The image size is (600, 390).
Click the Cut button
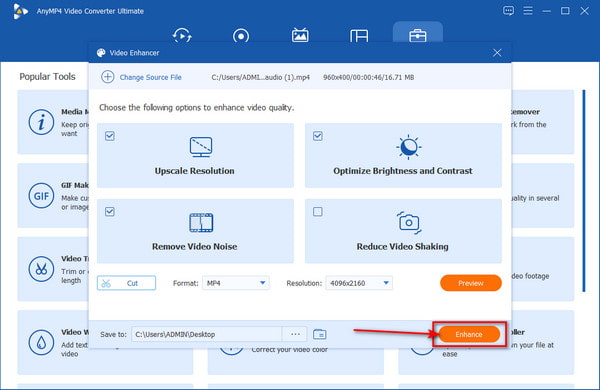pyautogui.click(x=126, y=283)
